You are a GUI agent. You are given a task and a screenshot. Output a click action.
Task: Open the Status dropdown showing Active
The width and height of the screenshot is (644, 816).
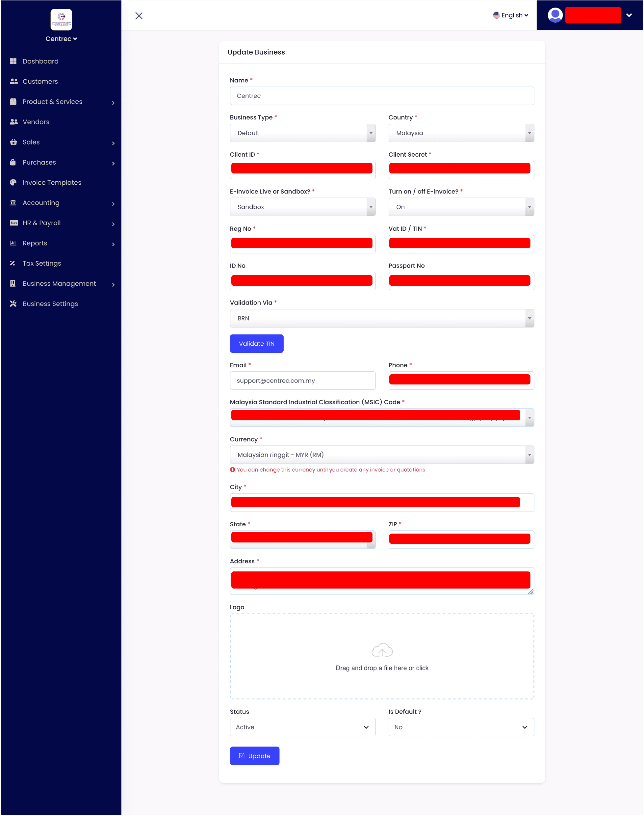coord(302,727)
